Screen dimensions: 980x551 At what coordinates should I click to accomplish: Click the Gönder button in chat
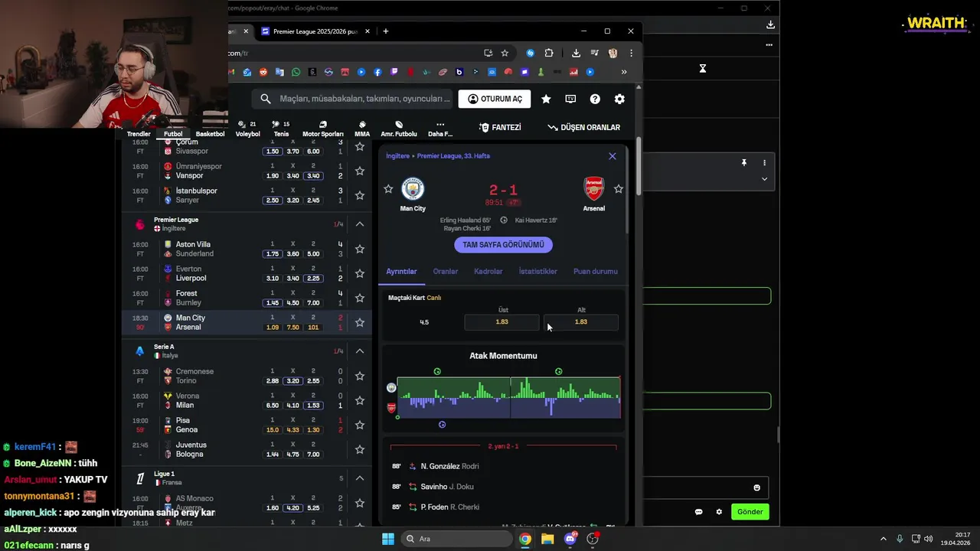pyautogui.click(x=750, y=512)
